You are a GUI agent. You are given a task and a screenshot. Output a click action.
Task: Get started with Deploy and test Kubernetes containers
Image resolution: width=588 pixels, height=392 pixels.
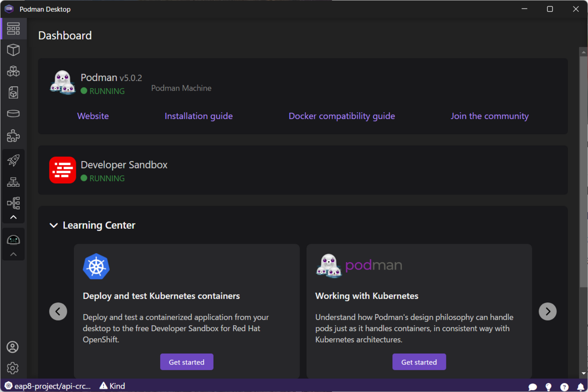click(x=187, y=362)
